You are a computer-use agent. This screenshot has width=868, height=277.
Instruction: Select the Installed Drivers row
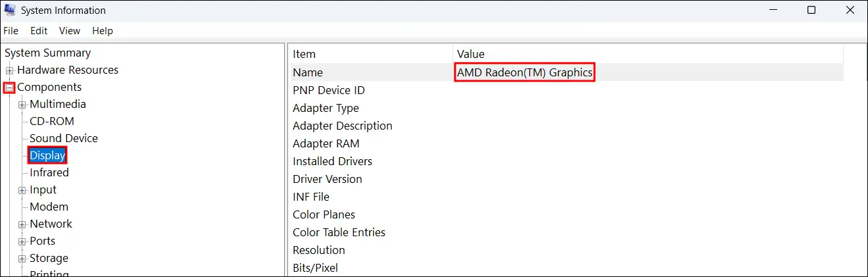[x=566, y=161]
